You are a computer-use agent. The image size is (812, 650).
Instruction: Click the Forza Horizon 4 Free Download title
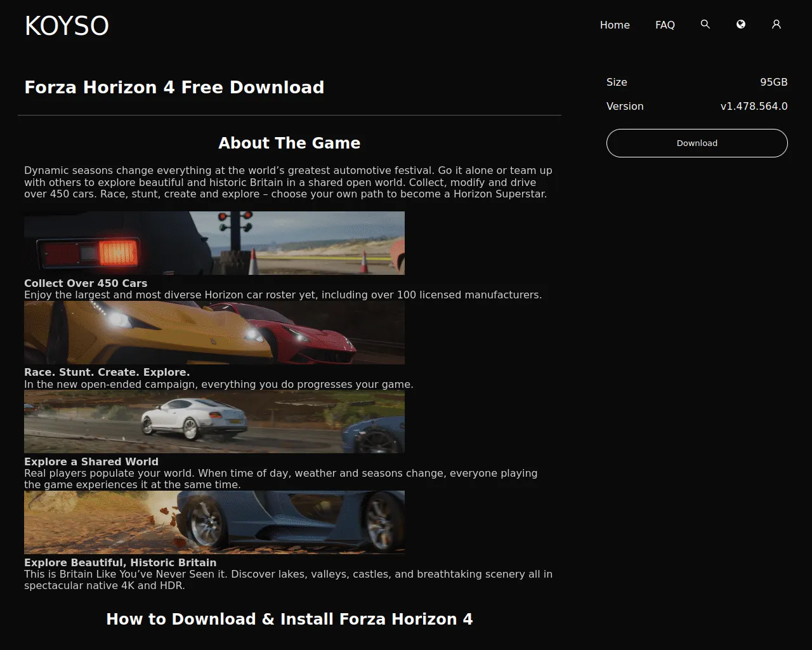174,87
